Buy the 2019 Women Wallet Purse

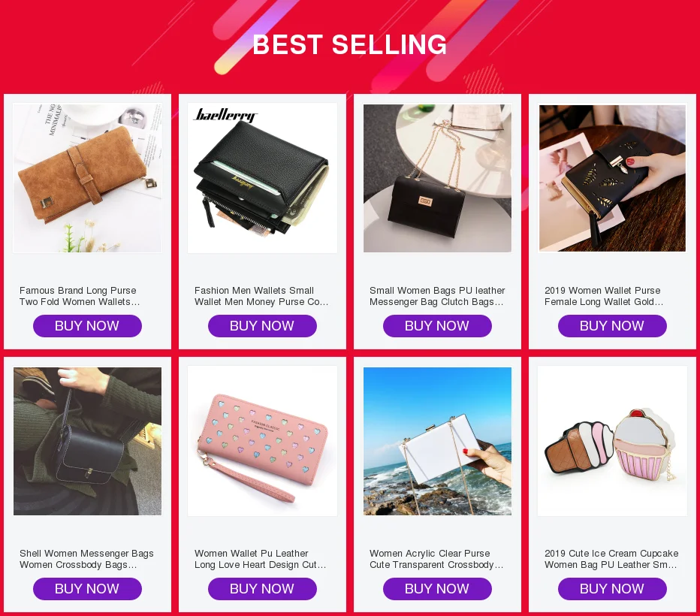[x=613, y=326]
